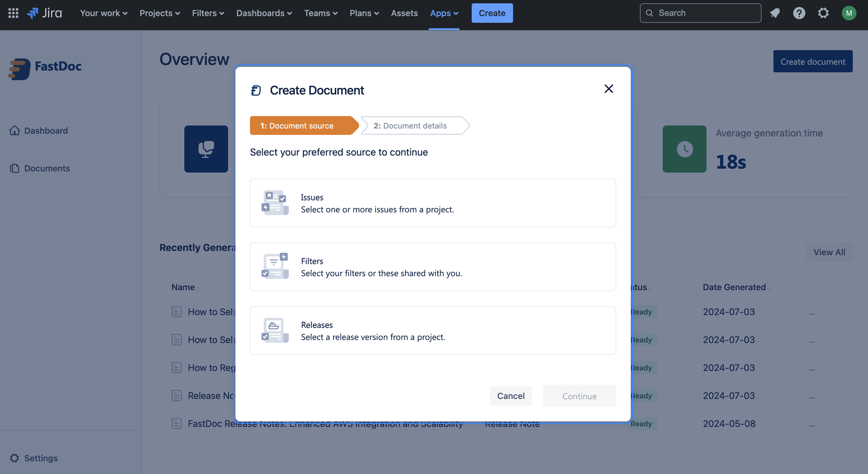The width and height of the screenshot is (868, 474).
Task: Expand the Projects dropdown menu
Action: [160, 13]
